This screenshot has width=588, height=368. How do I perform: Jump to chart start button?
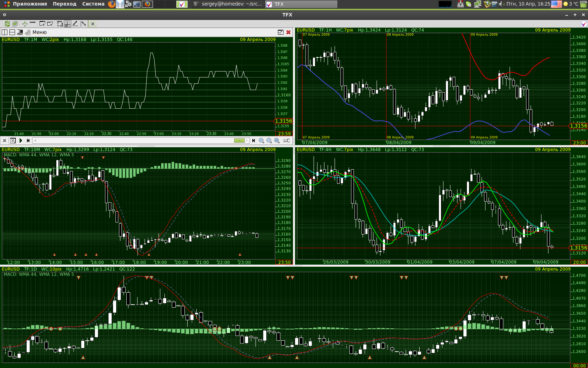28,141
